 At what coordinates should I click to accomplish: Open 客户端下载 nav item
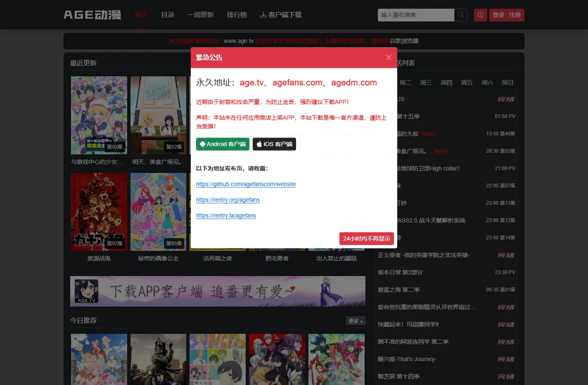(281, 15)
